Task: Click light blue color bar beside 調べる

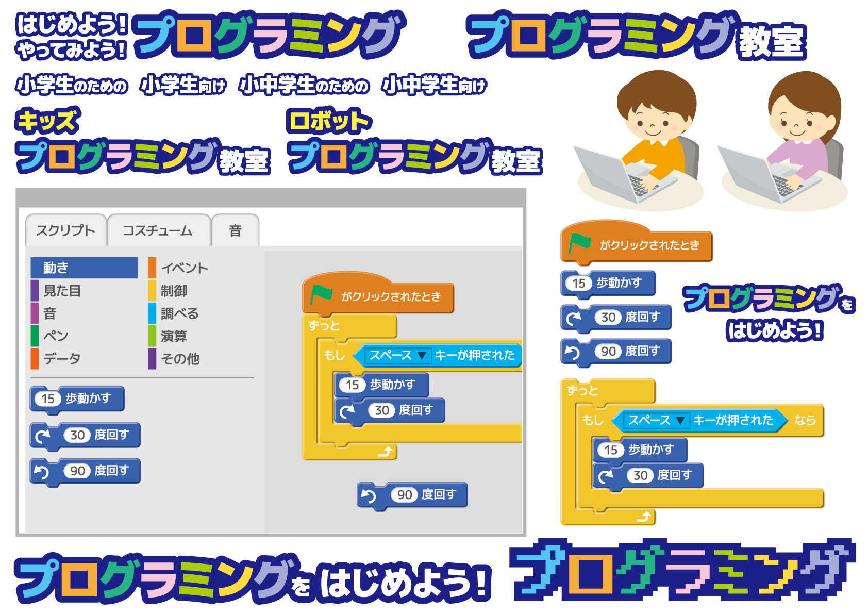Action: coord(152,313)
